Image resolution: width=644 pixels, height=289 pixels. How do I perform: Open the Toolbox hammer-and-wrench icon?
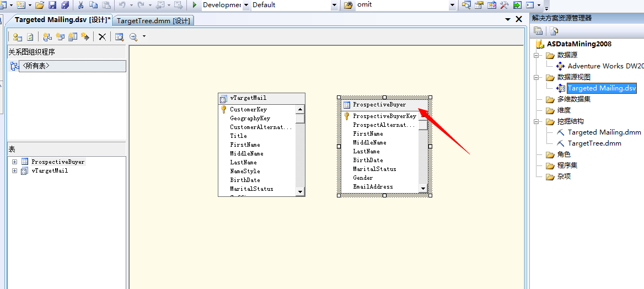point(505,5)
